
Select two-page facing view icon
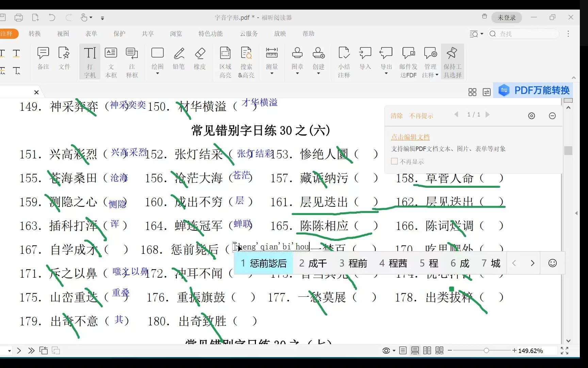(427, 351)
